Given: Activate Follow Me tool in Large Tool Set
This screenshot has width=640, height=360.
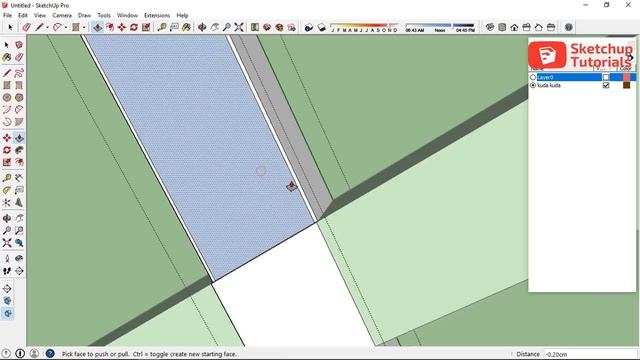Looking at the screenshot, I should [x=19, y=150].
